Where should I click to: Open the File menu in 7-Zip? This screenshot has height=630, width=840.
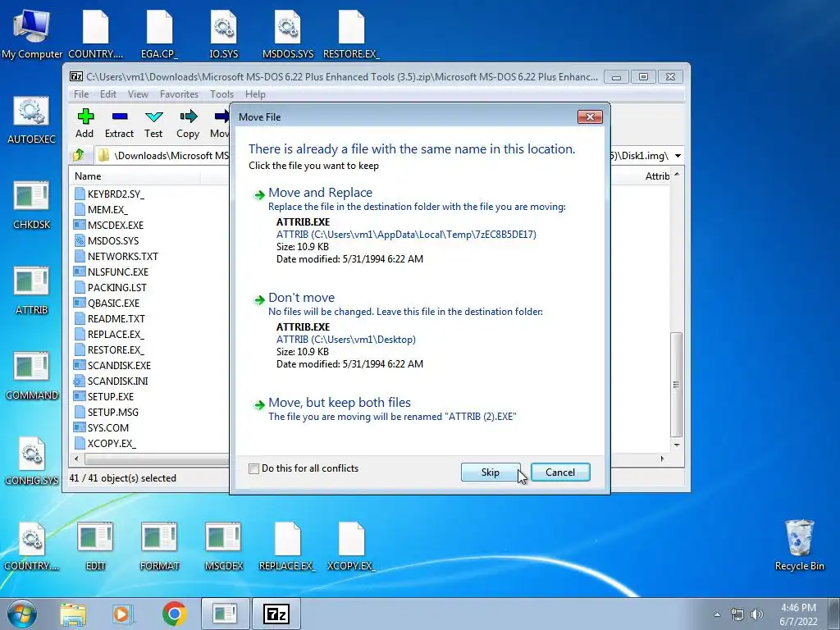click(81, 94)
